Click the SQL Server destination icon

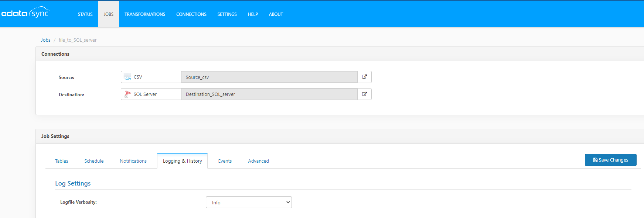(127, 94)
